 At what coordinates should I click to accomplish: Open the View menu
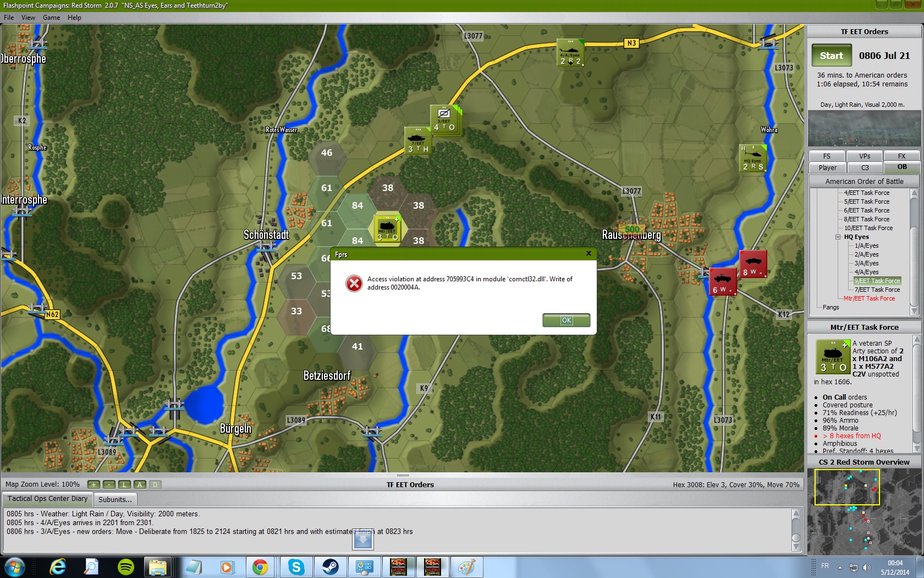[x=28, y=18]
